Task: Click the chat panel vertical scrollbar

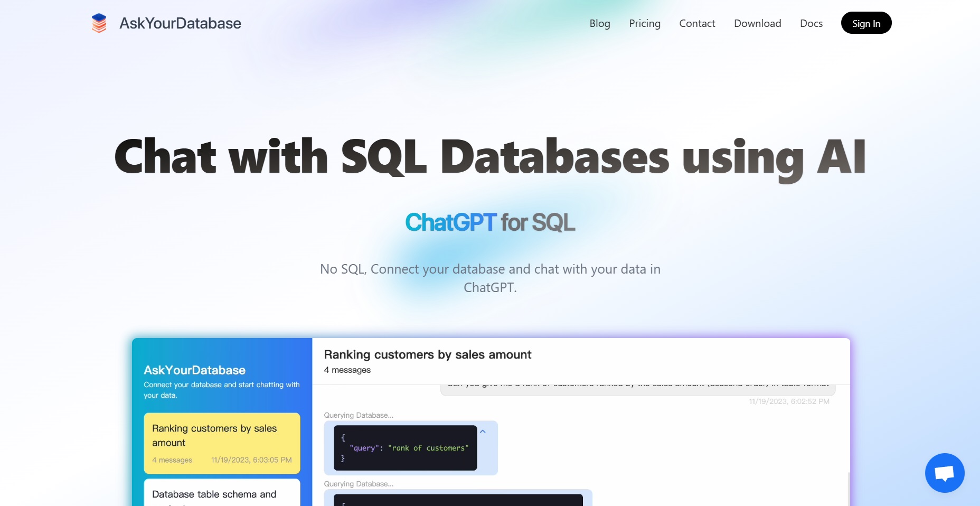Action: [x=849, y=489]
